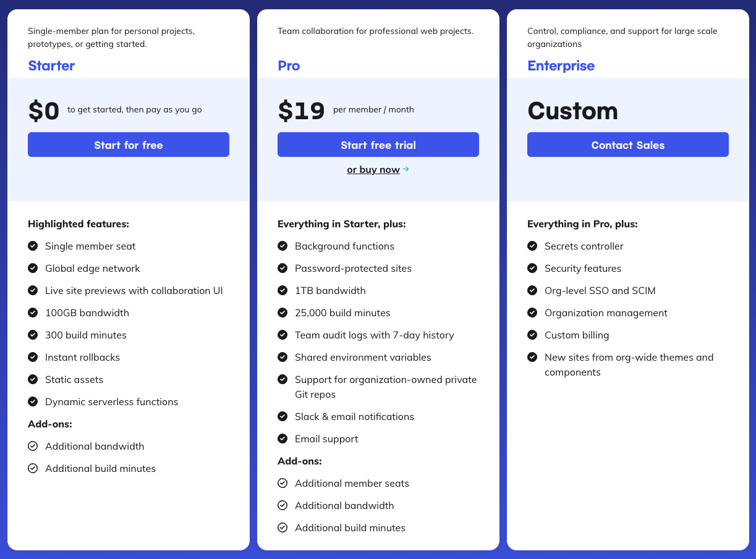The height and width of the screenshot is (559, 756).
Task: Click the Contact Sales button
Action: (x=628, y=145)
